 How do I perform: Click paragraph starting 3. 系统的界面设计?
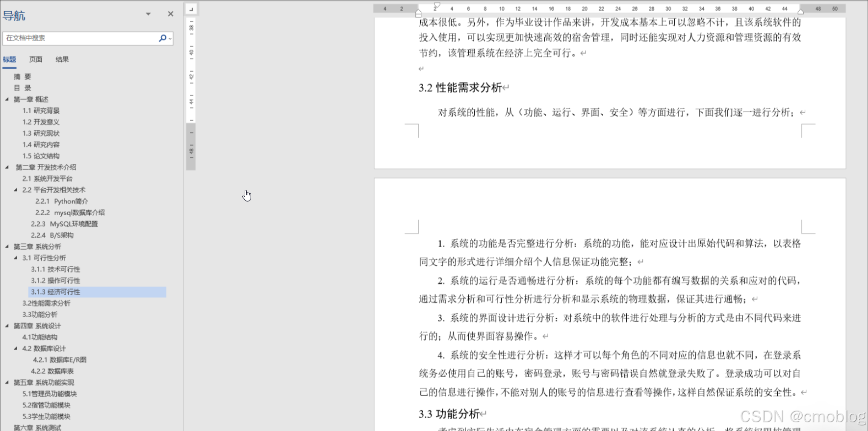pos(610,327)
